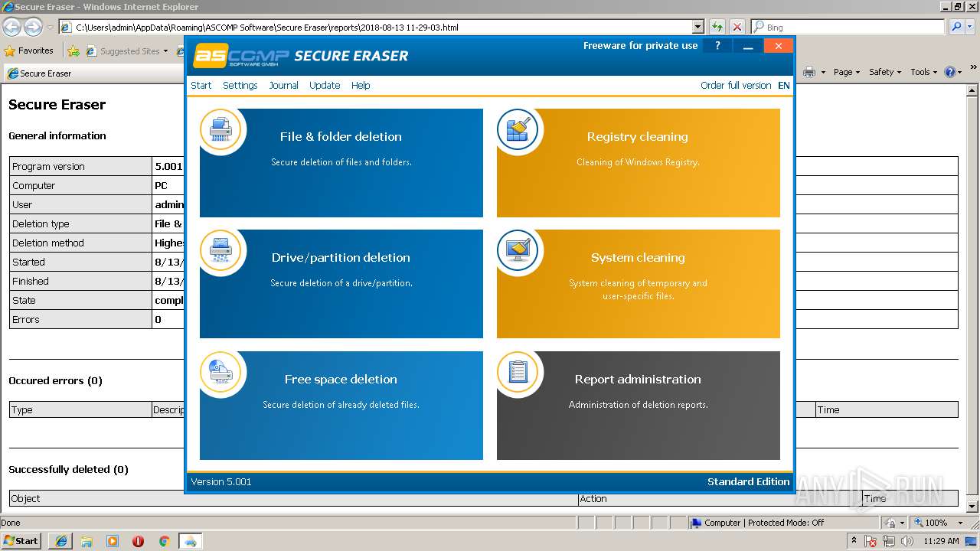Image resolution: width=980 pixels, height=551 pixels.
Task: Open Internet Explorer from taskbar
Action: [60, 541]
